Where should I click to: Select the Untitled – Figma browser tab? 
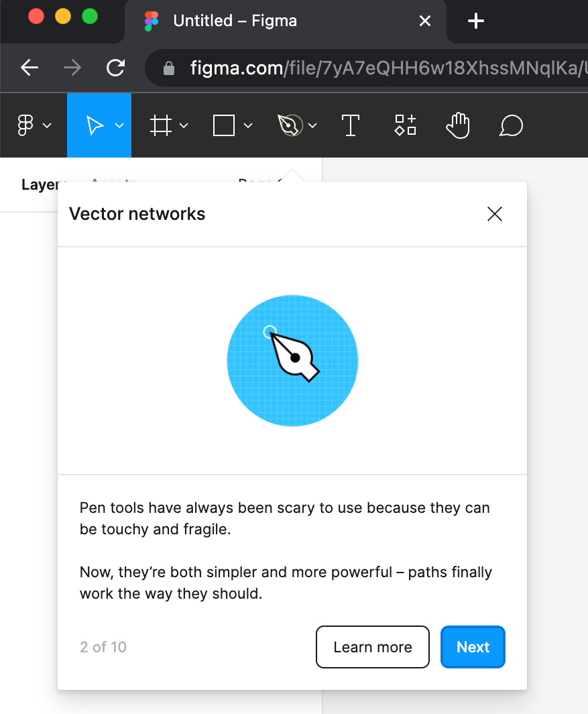(x=285, y=21)
